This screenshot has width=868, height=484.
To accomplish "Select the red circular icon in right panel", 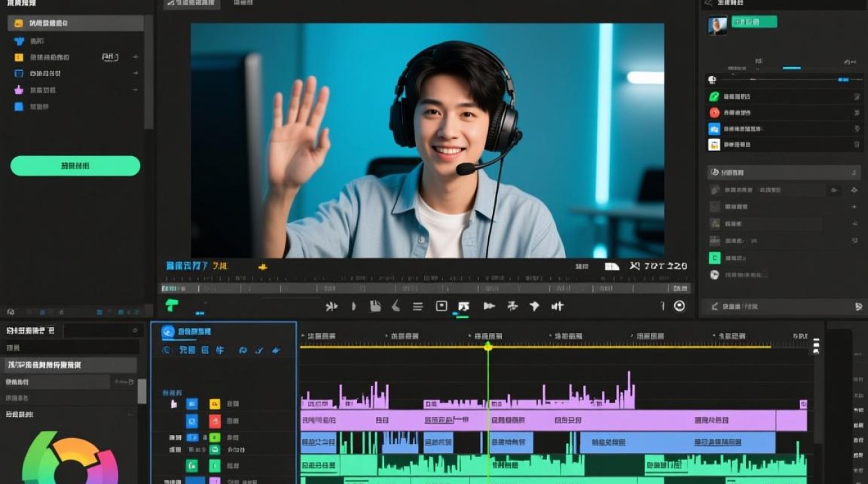I will point(714,112).
